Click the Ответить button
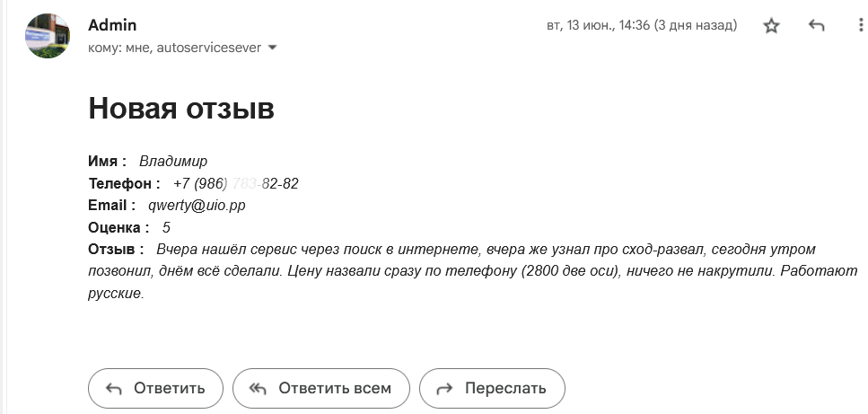This screenshot has height=414, width=868. (x=155, y=389)
